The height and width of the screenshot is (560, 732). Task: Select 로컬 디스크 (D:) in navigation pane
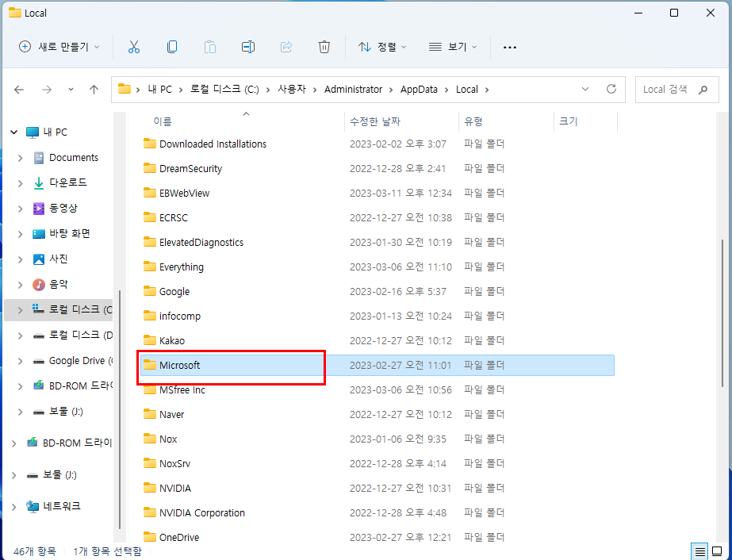81,335
